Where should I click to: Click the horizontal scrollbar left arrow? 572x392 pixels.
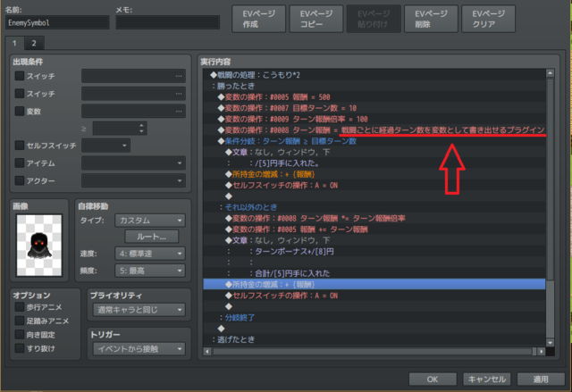click(207, 352)
